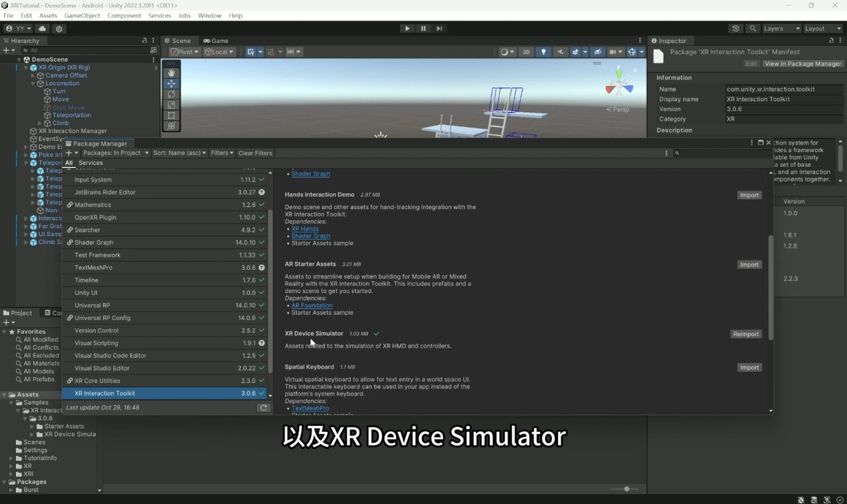The width and height of the screenshot is (847, 504).
Task: Toggle scene visibility hidden objects icon
Action: coord(598,52)
